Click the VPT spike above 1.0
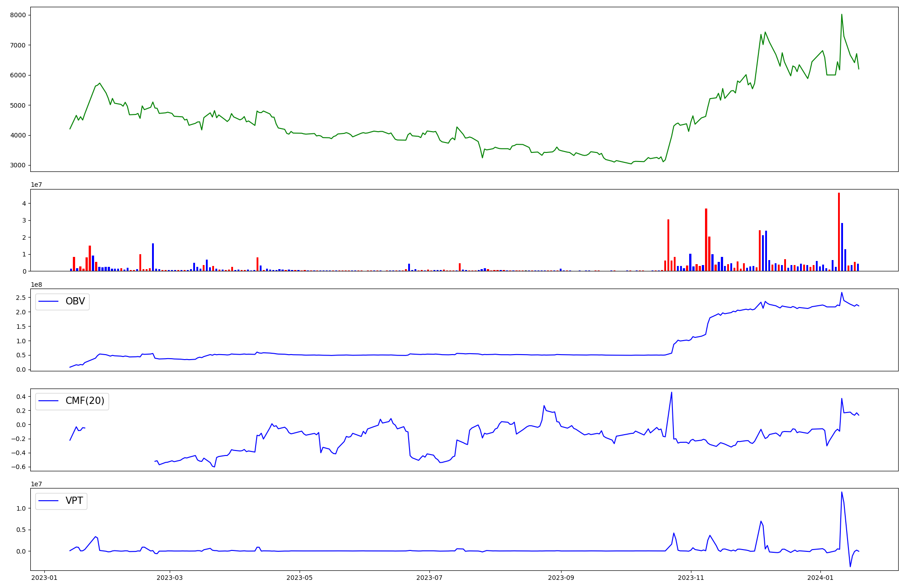Image resolution: width=905 pixels, height=588 pixels. 842,493
